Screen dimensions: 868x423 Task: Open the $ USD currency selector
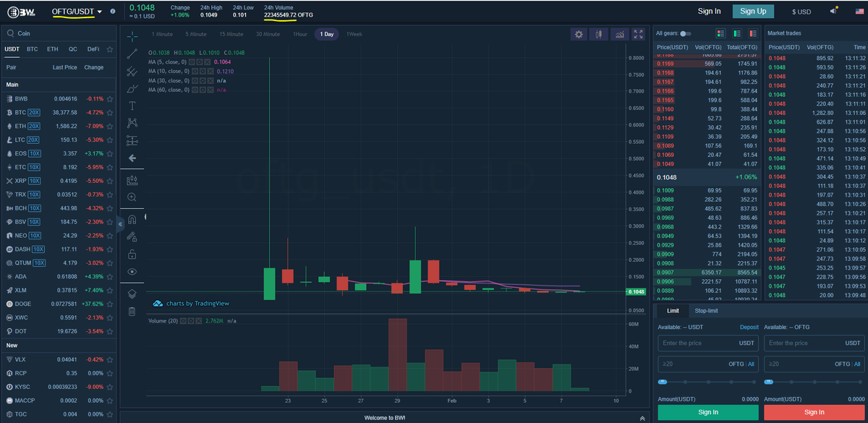pos(801,12)
